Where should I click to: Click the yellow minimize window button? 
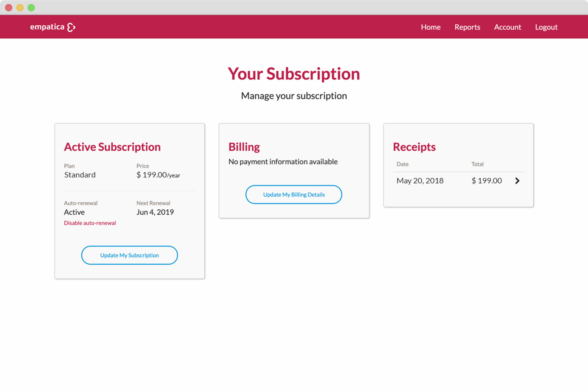point(20,8)
